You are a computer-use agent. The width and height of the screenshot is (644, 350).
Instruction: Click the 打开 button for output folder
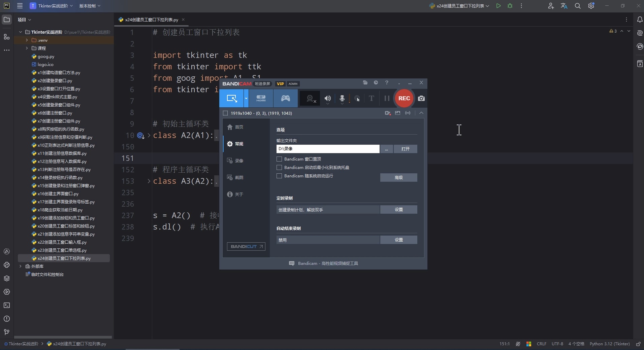[x=405, y=149]
